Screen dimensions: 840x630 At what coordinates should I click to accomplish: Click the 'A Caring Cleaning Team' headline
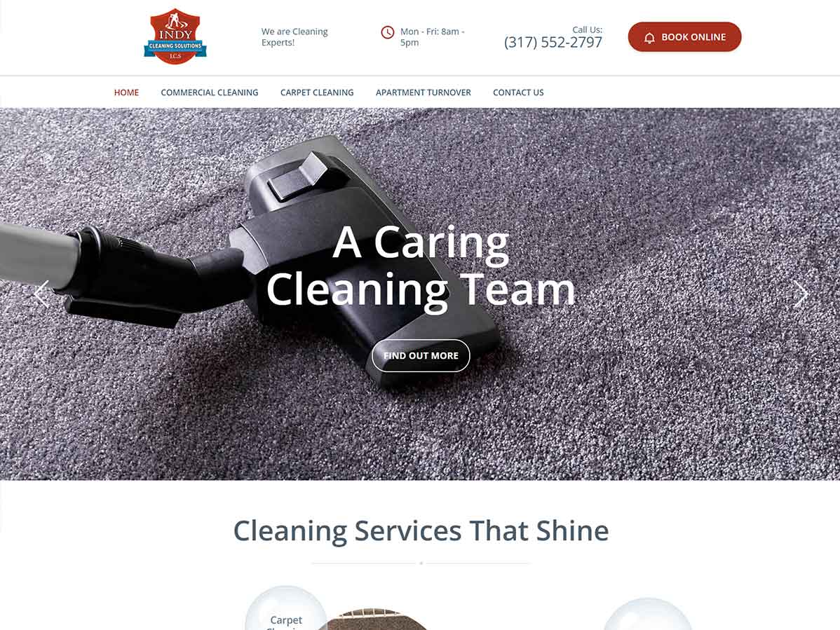[x=421, y=266]
